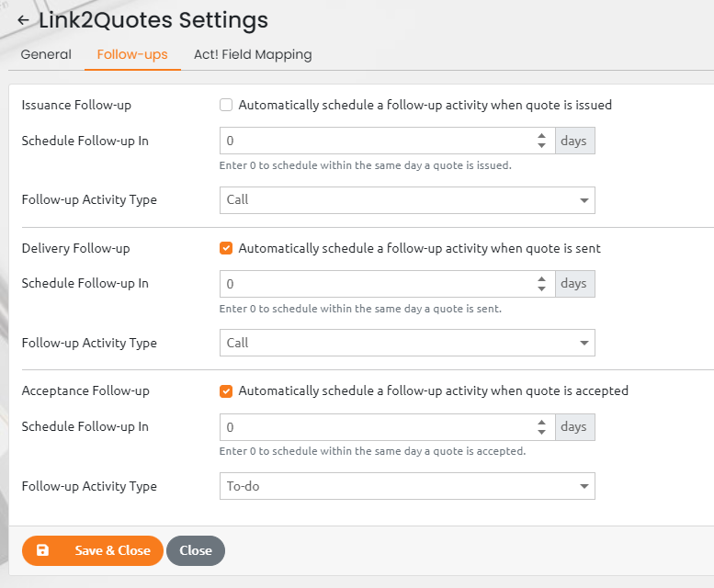This screenshot has width=714, height=588.
Task: Uncheck the Delivery Follow-up checkbox
Action: [x=226, y=248]
